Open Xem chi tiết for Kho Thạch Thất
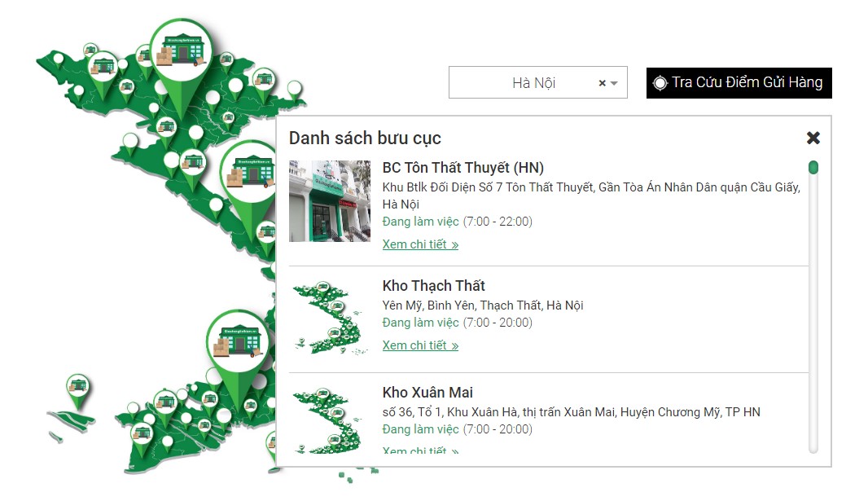Image resolution: width=868 pixels, height=501 pixels. 420,345
